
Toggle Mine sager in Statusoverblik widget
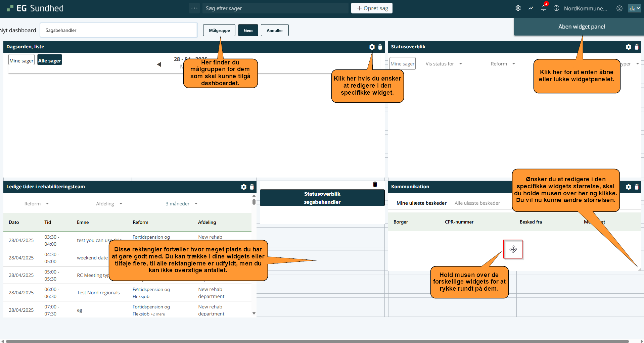click(x=402, y=64)
